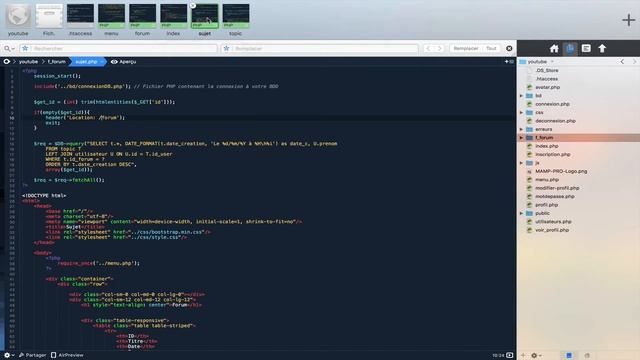Switch to the .htaccess document tab
The height and width of the screenshot is (360, 640).
click(x=80, y=20)
